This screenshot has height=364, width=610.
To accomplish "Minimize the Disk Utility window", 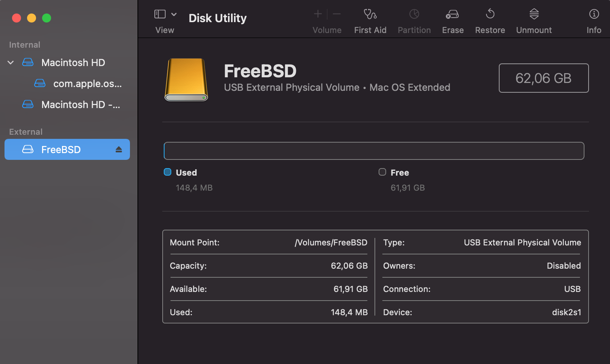I will click(32, 18).
